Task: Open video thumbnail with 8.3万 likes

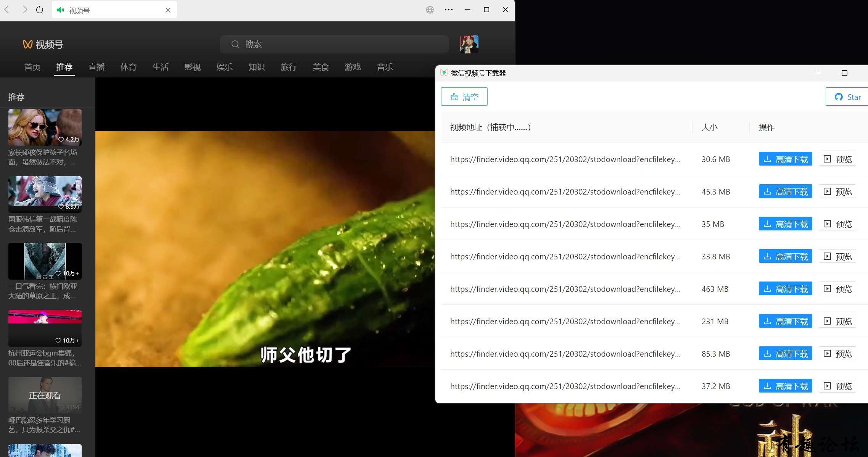Action: coord(45,194)
